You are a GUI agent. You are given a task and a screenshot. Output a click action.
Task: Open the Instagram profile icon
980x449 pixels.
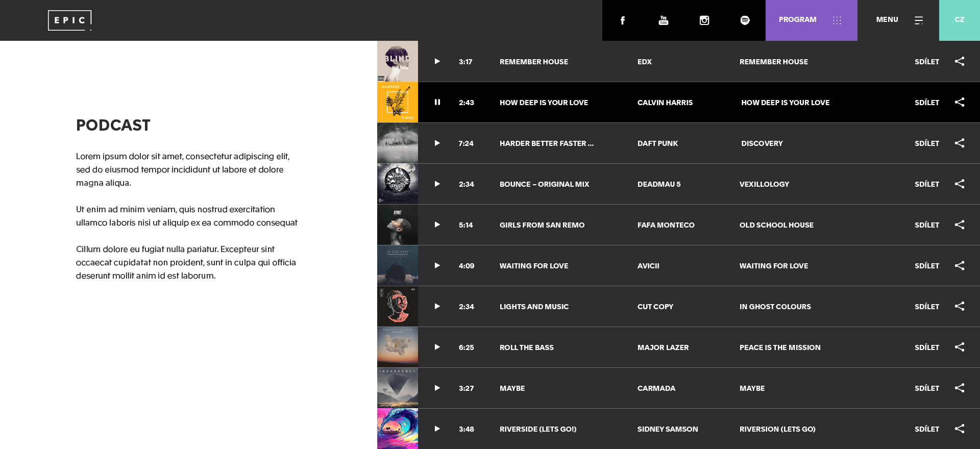click(704, 20)
